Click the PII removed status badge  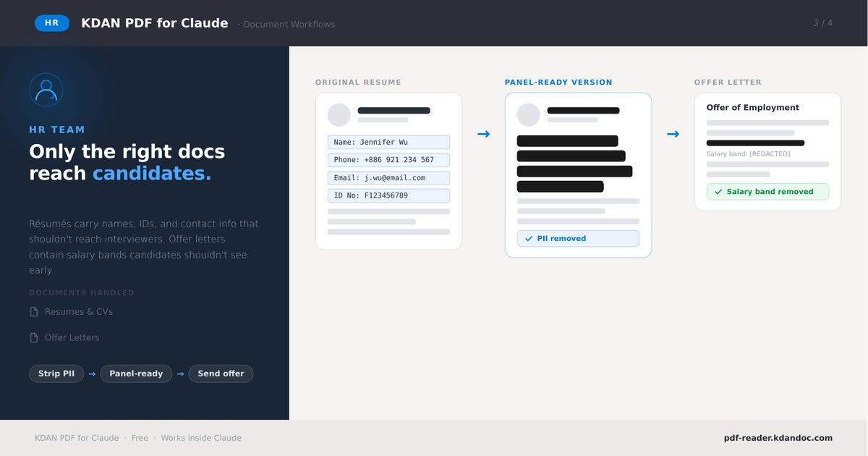click(x=578, y=239)
